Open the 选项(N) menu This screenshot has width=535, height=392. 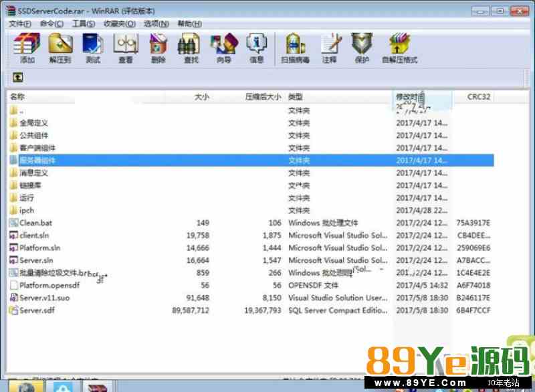pyautogui.click(x=156, y=23)
